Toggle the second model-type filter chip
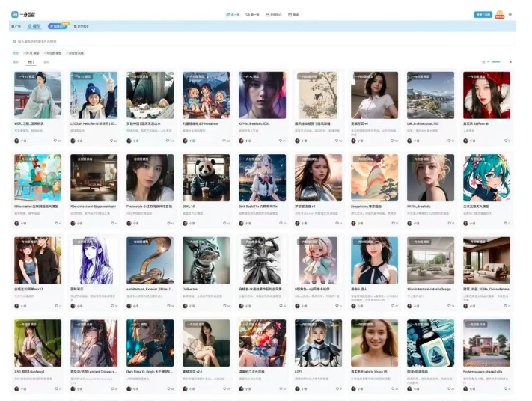The width and height of the screenshot is (532, 401). point(53,53)
